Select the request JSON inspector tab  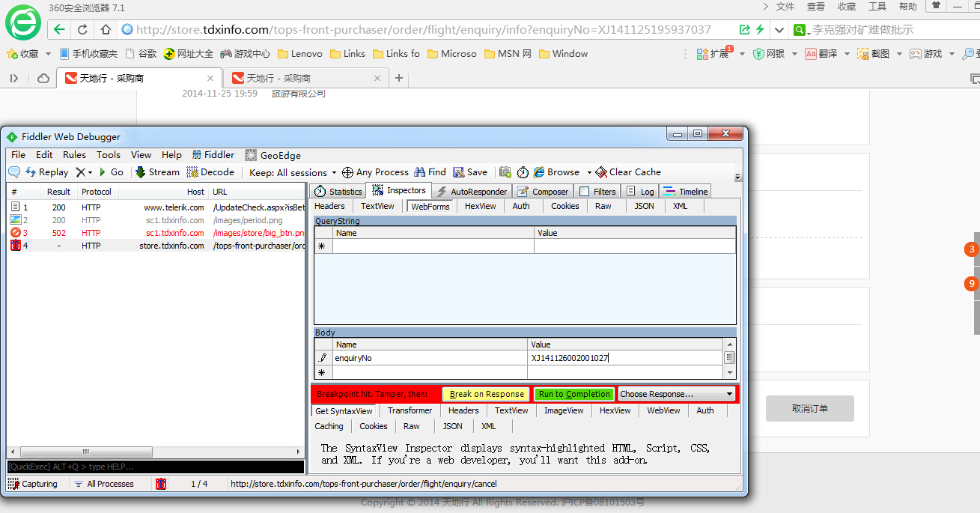(644, 206)
